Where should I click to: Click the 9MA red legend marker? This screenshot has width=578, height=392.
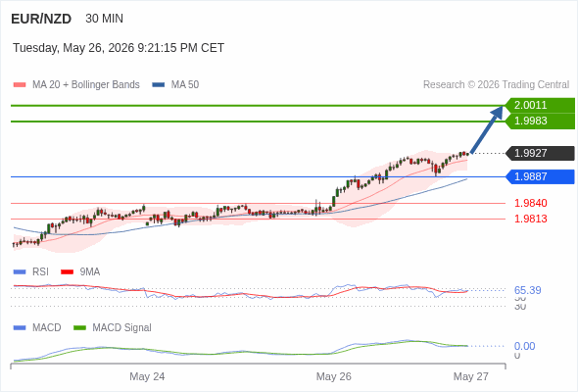coord(67,272)
